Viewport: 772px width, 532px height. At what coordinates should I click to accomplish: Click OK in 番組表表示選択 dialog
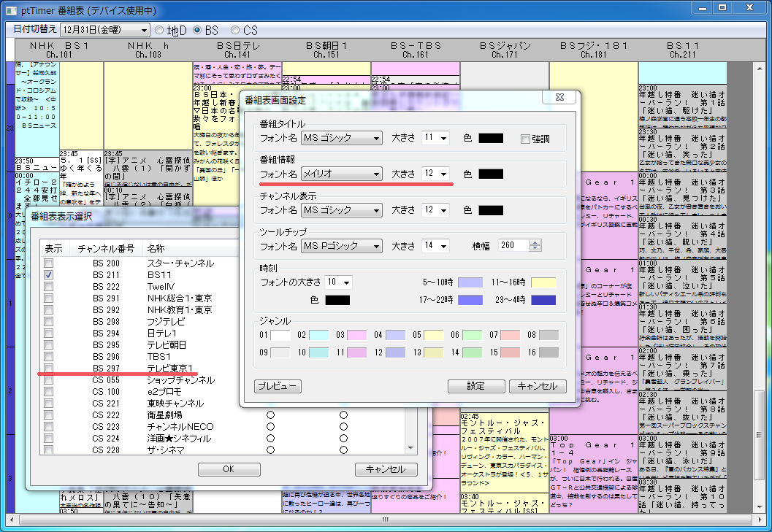(x=229, y=469)
